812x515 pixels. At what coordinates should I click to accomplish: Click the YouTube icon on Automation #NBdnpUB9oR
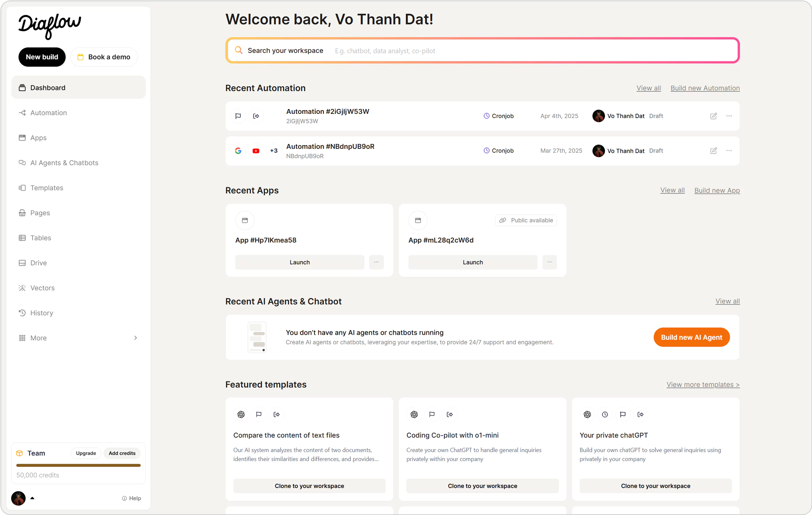click(x=256, y=150)
